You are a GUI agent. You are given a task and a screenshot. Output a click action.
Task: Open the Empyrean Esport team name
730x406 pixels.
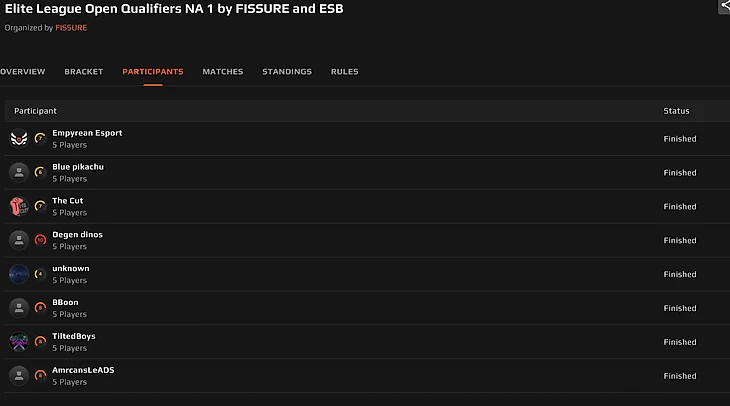tap(87, 133)
